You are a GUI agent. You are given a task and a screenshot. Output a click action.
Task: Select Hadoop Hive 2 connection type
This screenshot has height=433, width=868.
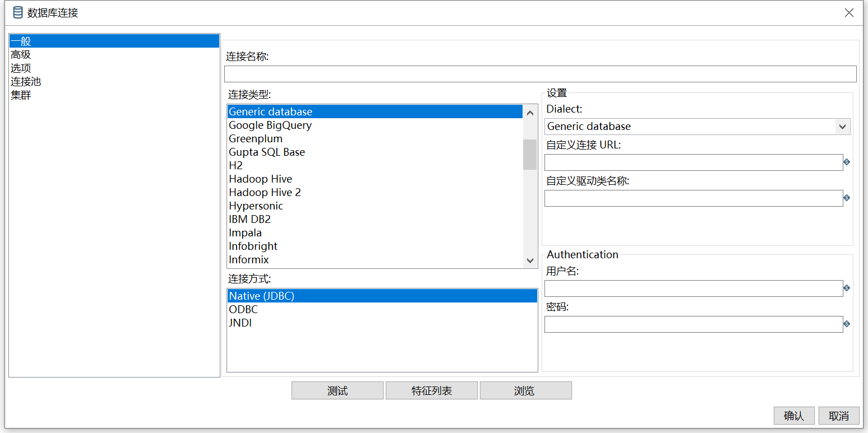coord(375,192)
